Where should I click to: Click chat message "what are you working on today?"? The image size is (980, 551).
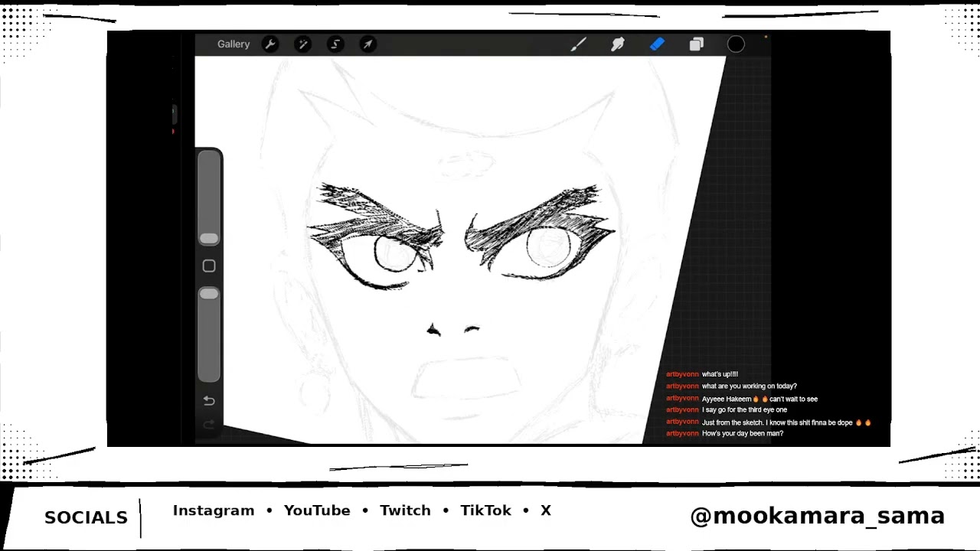750,386
